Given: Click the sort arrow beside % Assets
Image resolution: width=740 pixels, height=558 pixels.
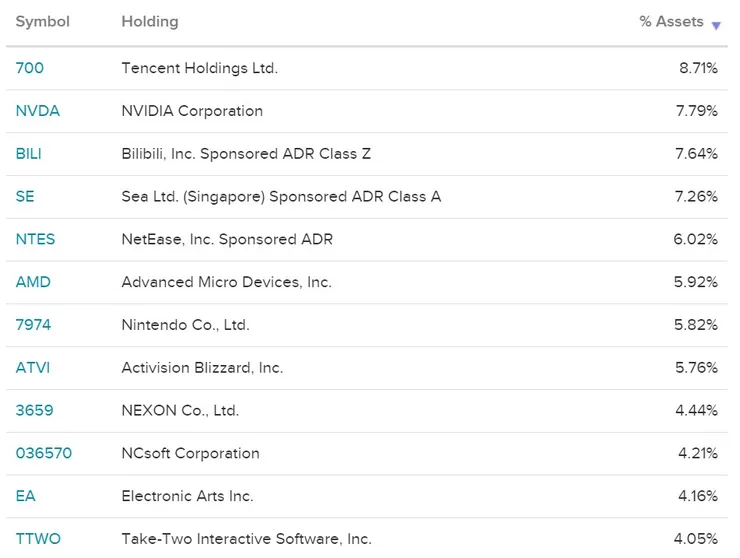Looking at the screenshot, I should tap(716, 25).
